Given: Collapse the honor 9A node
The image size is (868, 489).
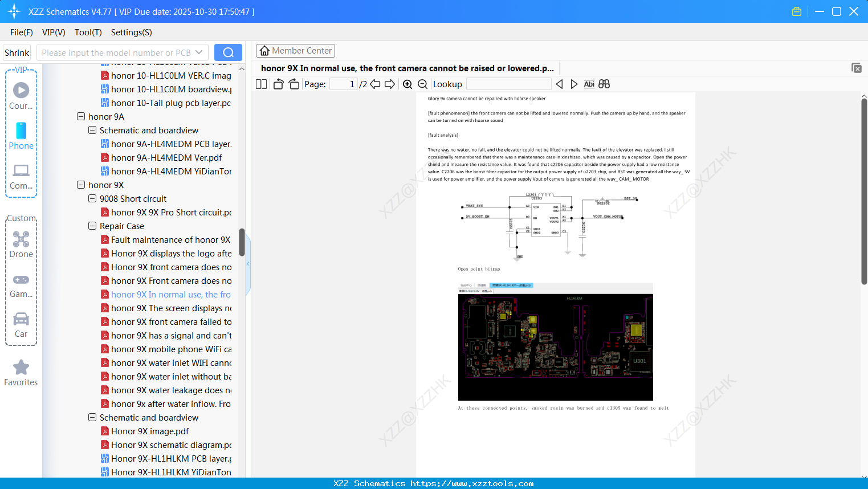Looking at the screenshot, I should 81,116.
